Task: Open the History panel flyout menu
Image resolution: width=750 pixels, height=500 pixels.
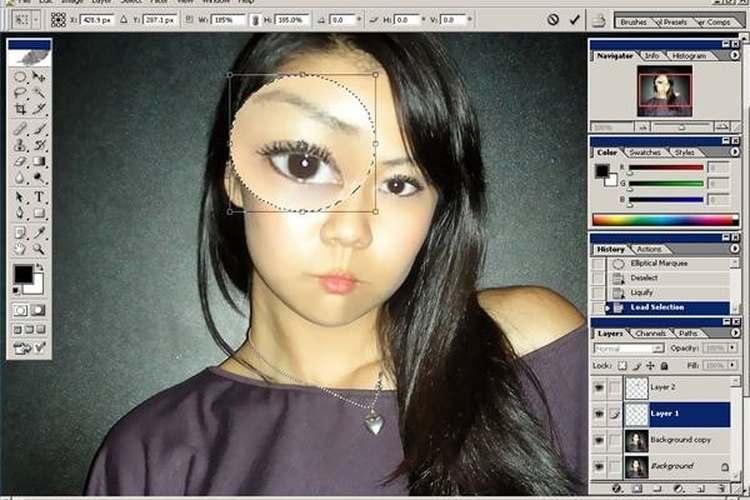Action: coord(735,249)
